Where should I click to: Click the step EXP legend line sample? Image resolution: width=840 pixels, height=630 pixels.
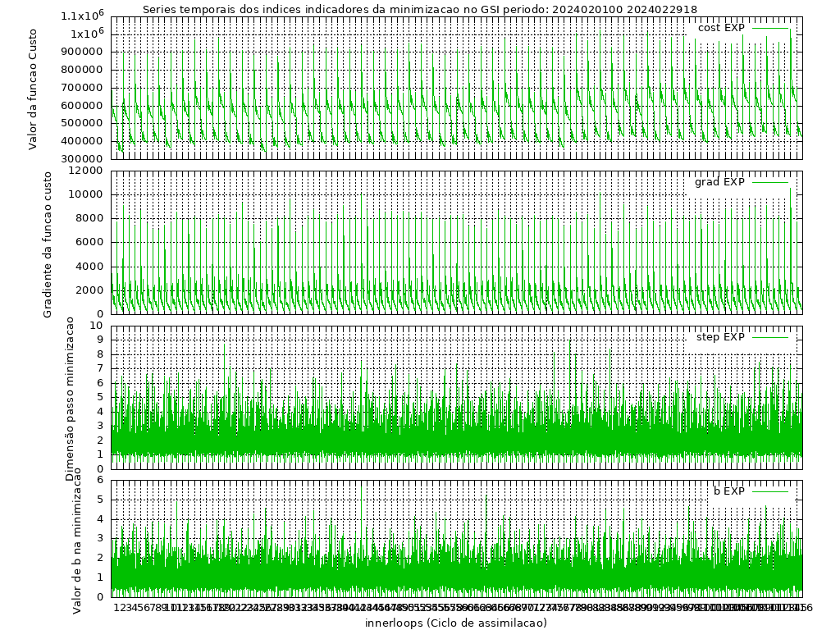pyautogui.click(x=769, y=337)
